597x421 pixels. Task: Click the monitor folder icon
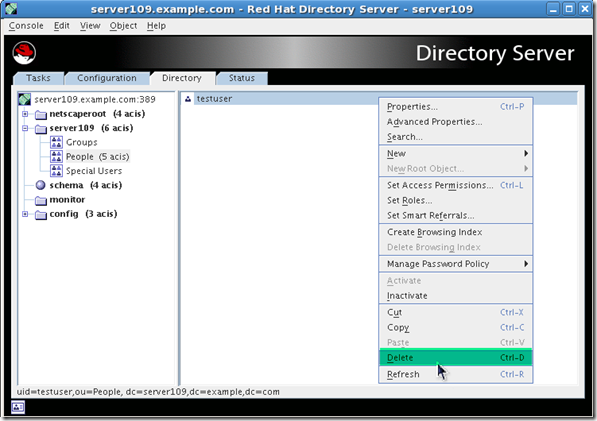point(41,200)
